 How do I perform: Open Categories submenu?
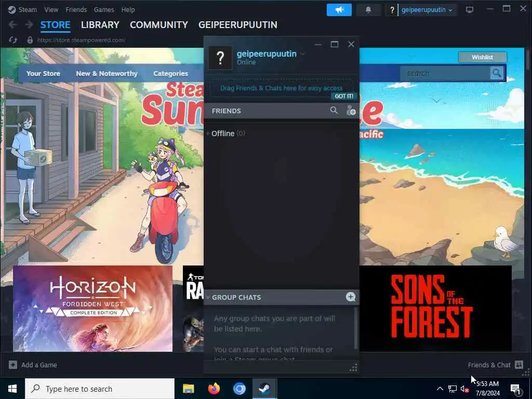coord(170,73)
